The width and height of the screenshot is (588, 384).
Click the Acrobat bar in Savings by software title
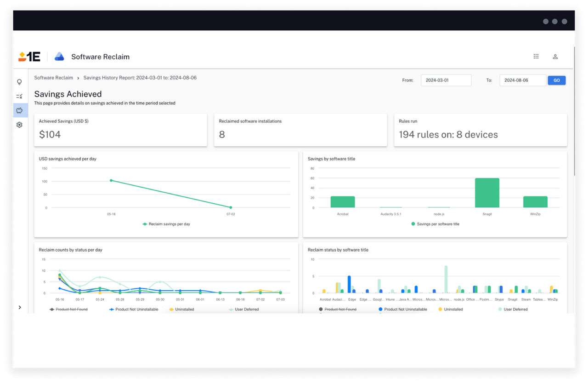[x=343, y=202]
